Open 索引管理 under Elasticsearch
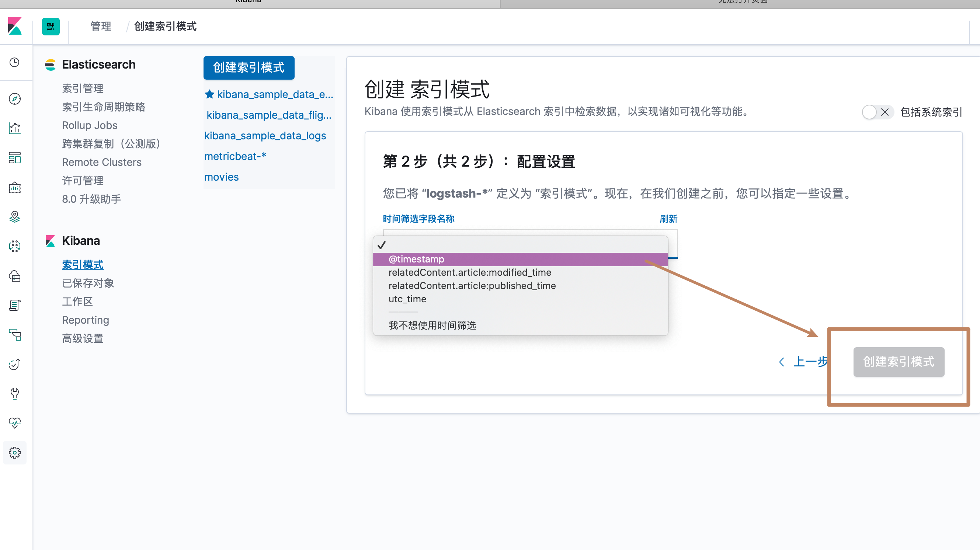Screen dimensions: 980x550 pyautogui.click(x=83, y=88)
